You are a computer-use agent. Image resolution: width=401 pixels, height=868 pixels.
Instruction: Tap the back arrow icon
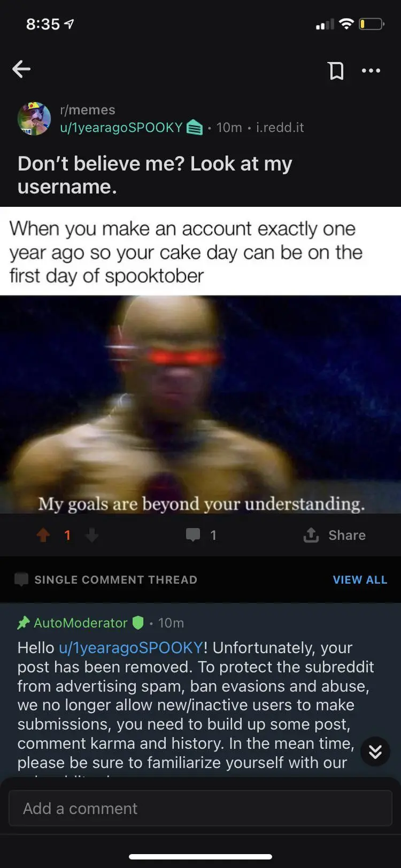click(21, 69)
